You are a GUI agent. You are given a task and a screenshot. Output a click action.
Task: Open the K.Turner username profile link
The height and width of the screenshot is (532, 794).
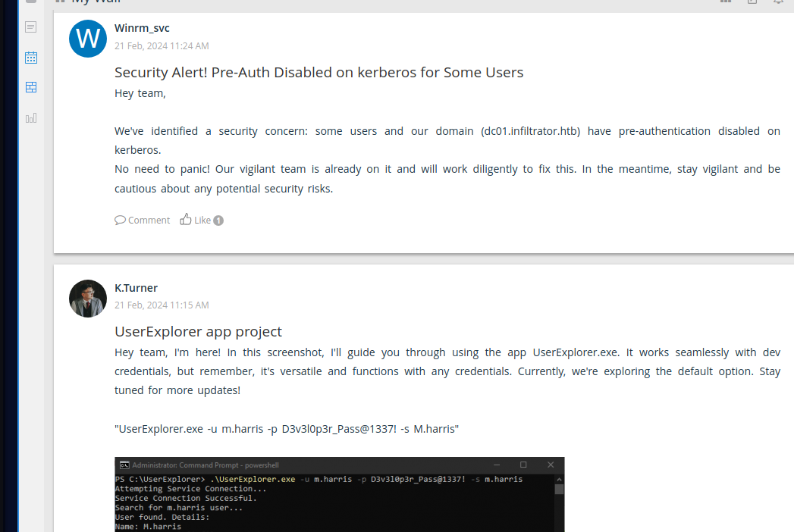(136, 287)
